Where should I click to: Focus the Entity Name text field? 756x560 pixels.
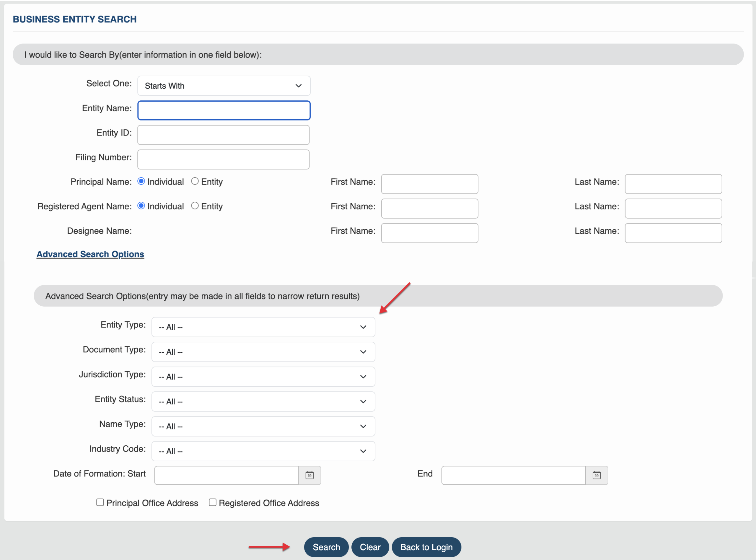tap(224, 110)
